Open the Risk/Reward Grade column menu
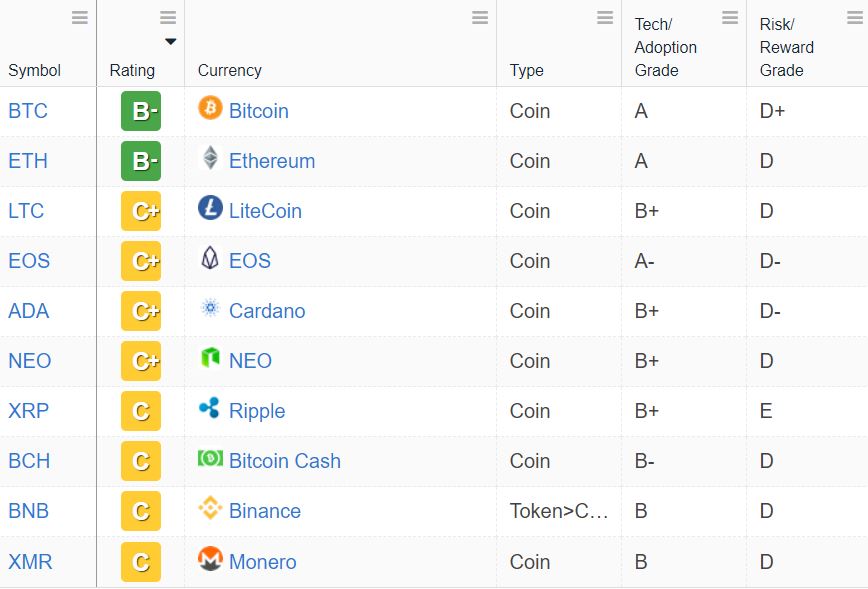The width and height of the screenshot is (868, 589). [855, 18]
